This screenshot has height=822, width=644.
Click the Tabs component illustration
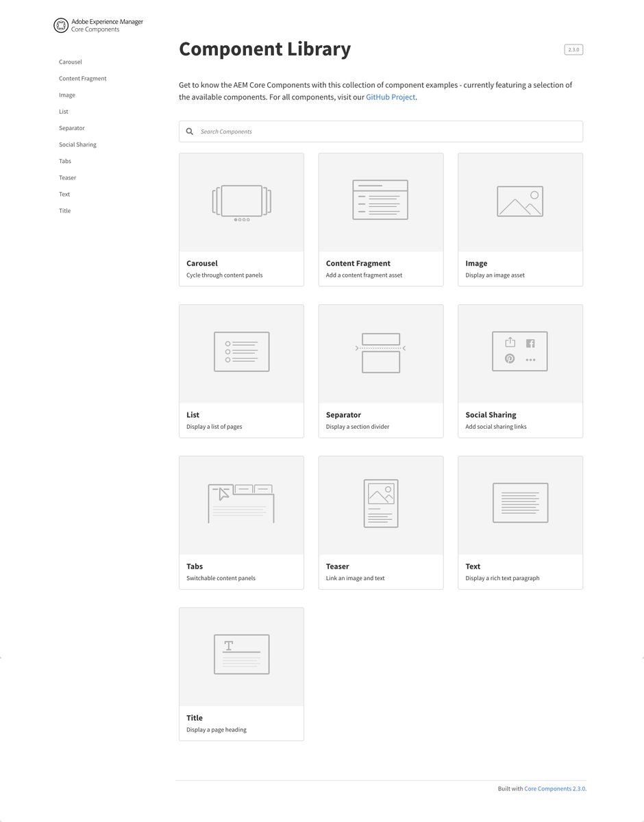coord(241,503)
